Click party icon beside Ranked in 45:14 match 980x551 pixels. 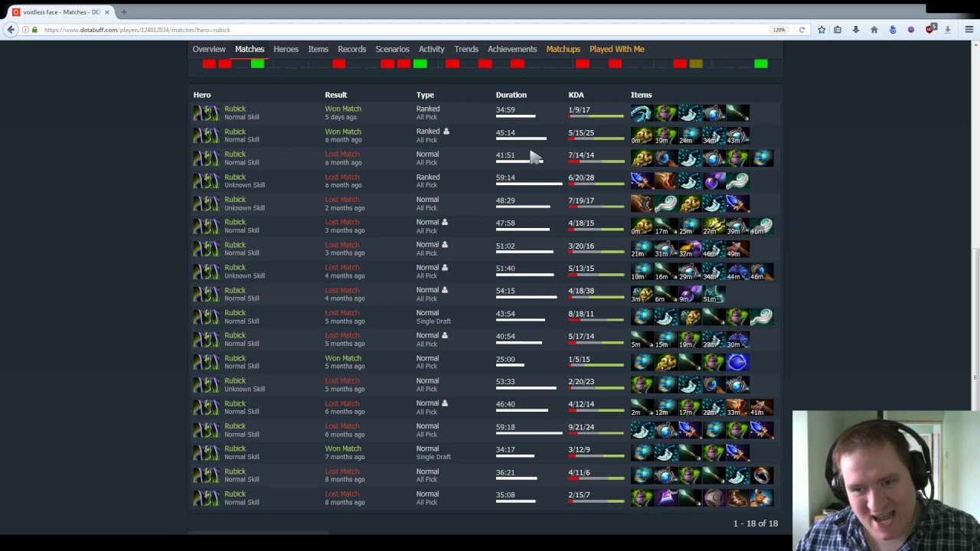446,132
